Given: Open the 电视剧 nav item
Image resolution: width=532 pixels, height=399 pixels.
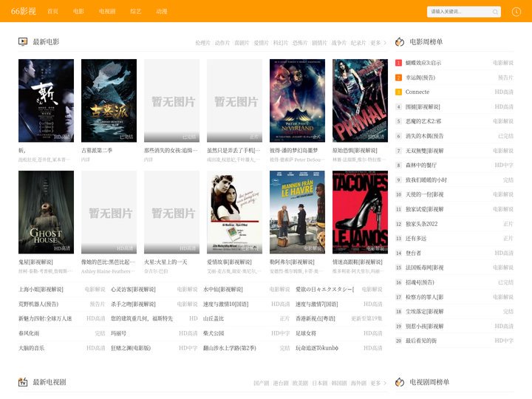Looking at the screenshot, I should click(x=107, y=11).
